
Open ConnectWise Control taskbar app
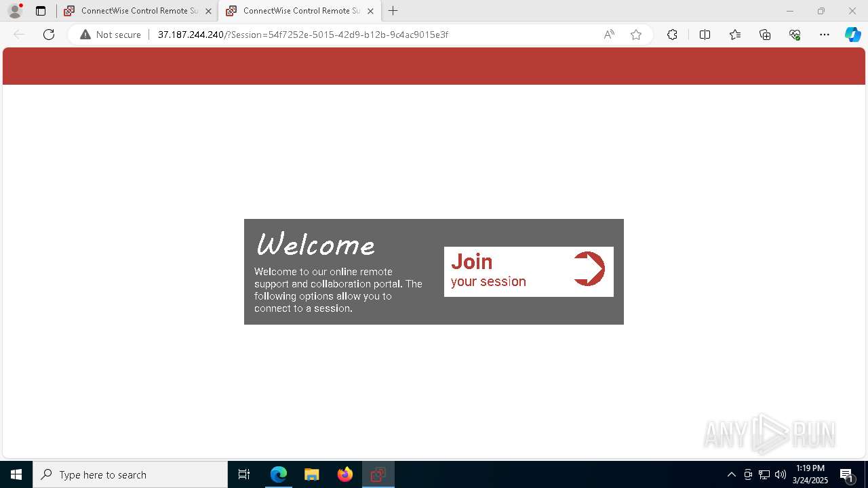pyautogui.click(x=378, y=474)
